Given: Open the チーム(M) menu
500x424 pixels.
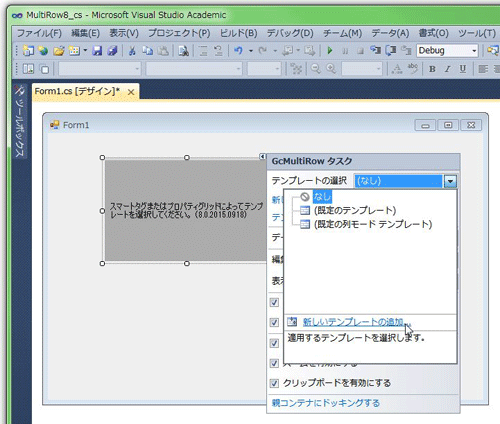Looking at the screenshot, I should [342, 33].
